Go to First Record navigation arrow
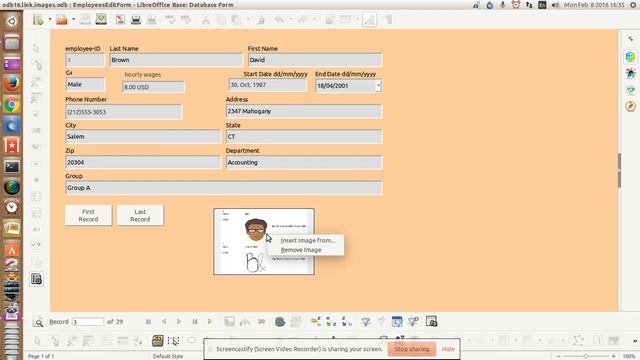Viewport: 640px width, 360px height. coord(148,322)
